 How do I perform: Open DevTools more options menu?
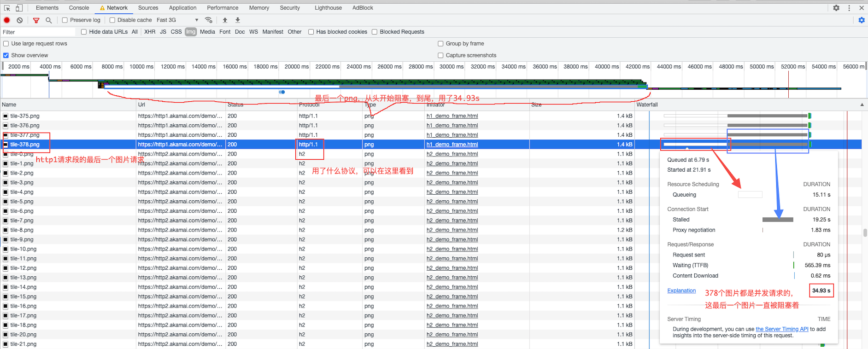(x=849, y=8)
